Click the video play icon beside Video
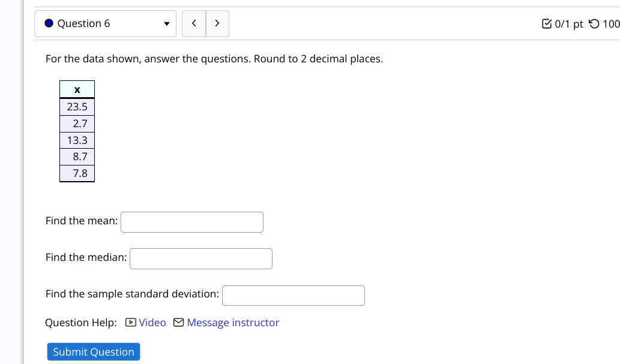This screenshot has width=620, height=364. click(130, 323)
